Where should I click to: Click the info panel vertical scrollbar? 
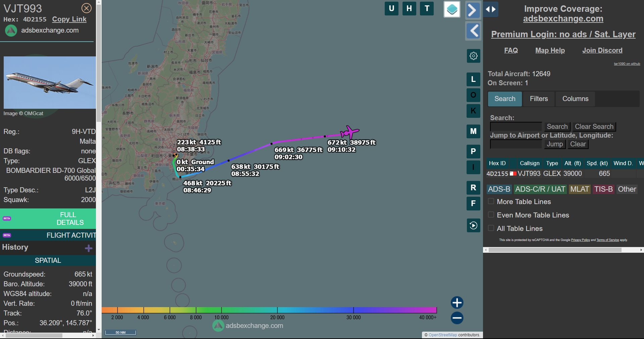pos(99,64)
